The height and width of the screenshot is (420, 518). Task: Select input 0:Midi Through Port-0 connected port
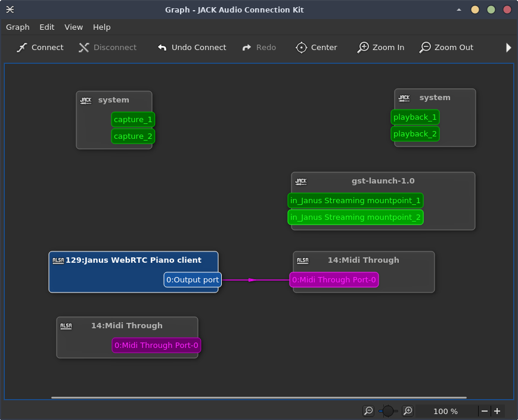[x=334, y=280]
